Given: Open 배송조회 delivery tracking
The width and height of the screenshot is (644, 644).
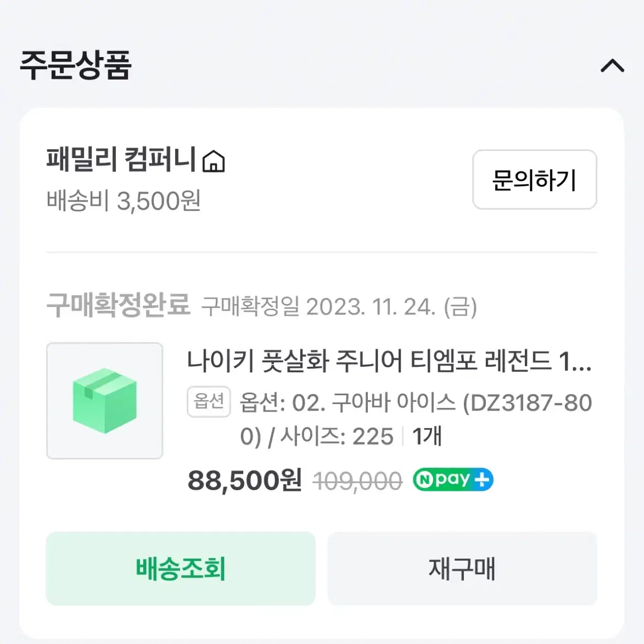Looking at the screenshot, I should tap(181, 568).
